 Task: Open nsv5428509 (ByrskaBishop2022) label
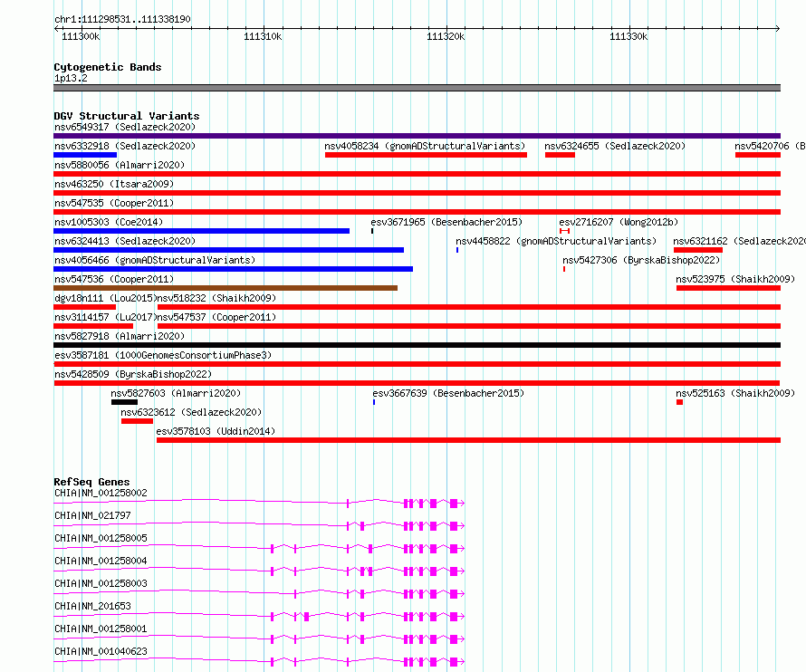133,374
